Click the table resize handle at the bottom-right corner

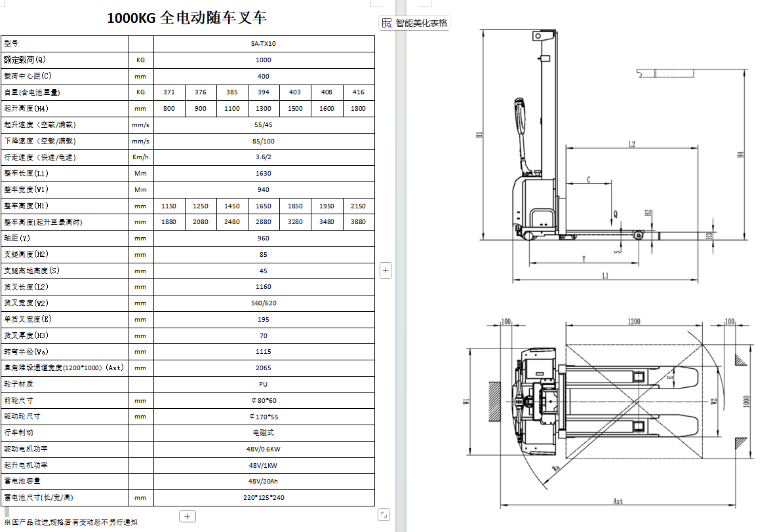[x=384, y=515]
